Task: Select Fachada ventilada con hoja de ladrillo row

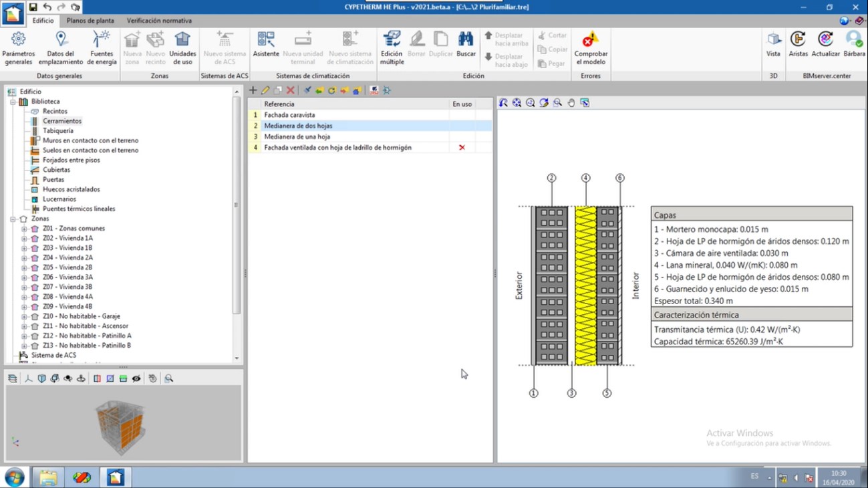Action: [370, 147]
